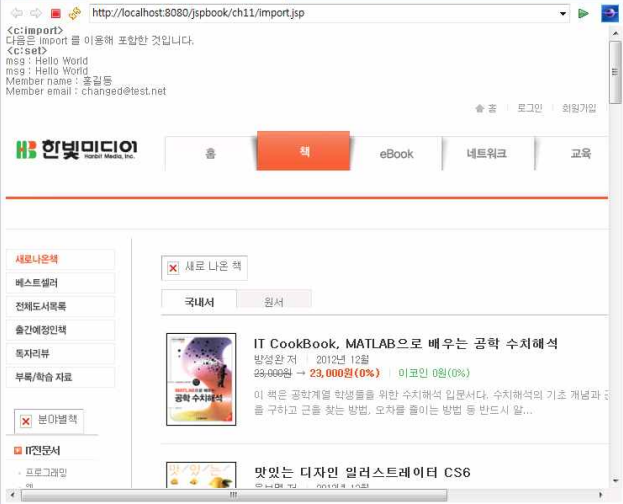Click the Hanbit Media logo
This screenshot has height=504, width=623.
click(x=77, y=149)
